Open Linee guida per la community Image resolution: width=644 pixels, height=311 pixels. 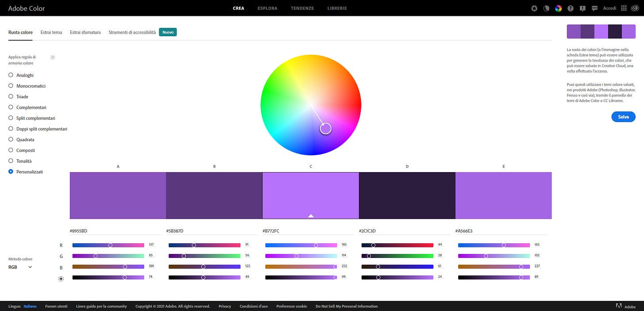pos(101,306)
